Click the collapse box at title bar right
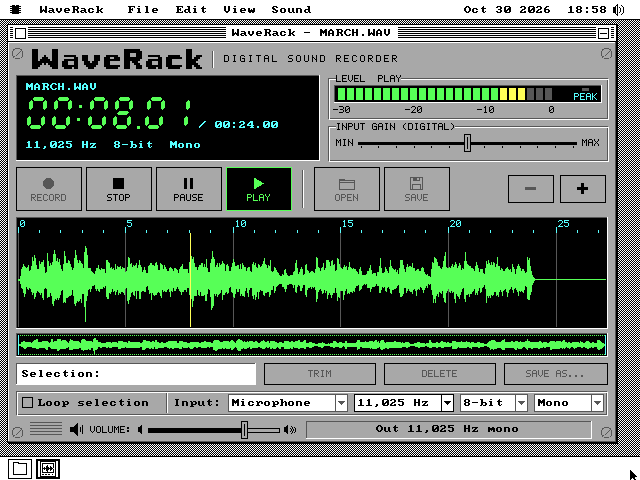 tap(603, 33)
